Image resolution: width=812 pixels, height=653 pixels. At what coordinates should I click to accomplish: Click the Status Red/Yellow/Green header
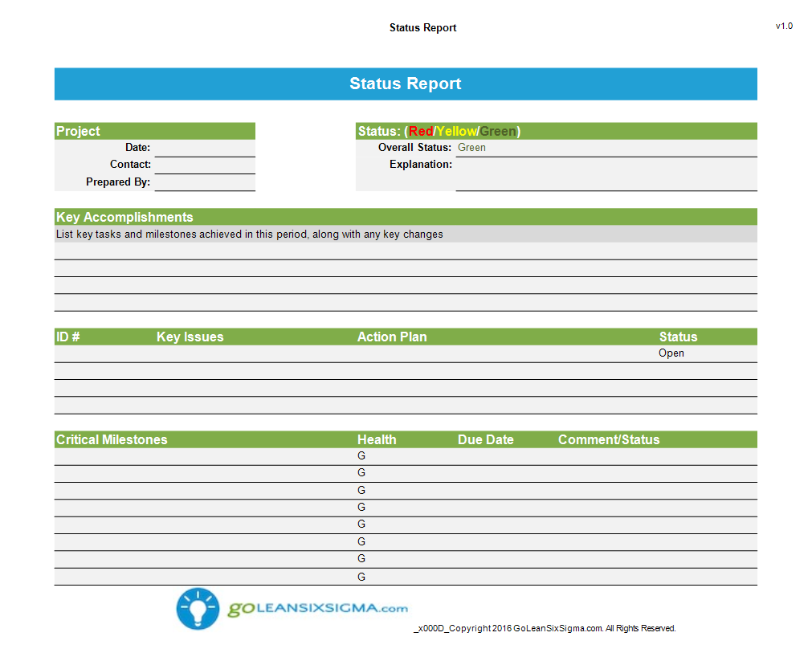pyautogui.click(x=556, y=131)
